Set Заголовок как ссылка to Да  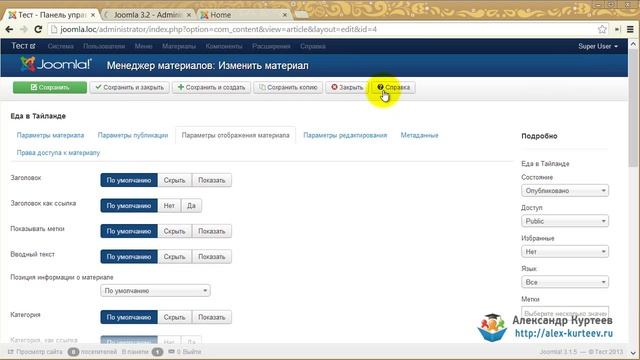[x=191, y=206]
